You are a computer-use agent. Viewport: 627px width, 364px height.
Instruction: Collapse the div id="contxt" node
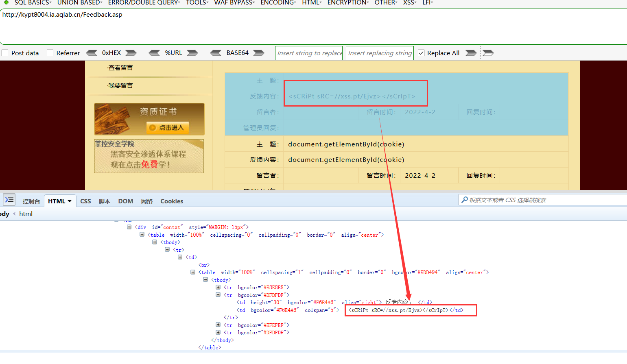click(x=129, y=227)
